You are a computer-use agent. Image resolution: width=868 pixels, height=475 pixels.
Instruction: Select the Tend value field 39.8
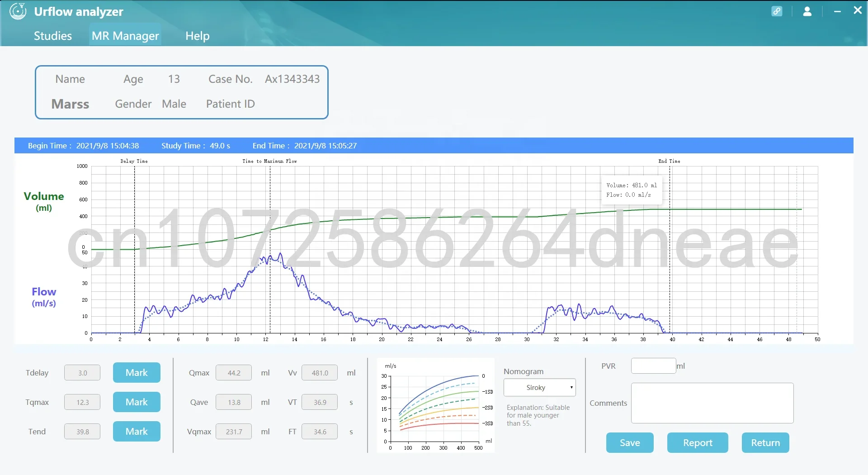click(82, 432)
